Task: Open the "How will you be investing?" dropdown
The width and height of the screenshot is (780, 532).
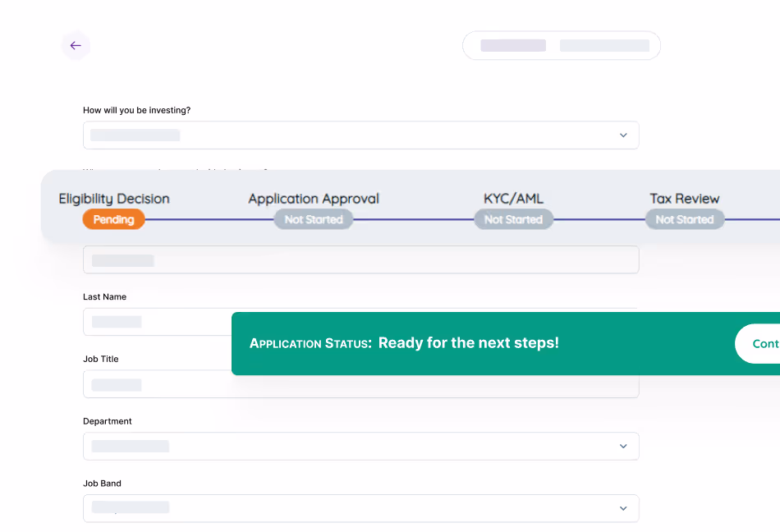Action: [x=361, y=135]
